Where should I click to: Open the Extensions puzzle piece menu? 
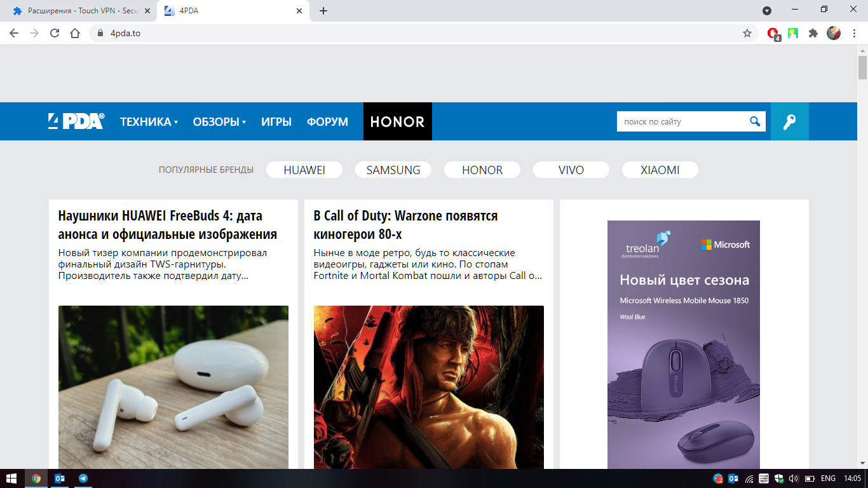813,33
